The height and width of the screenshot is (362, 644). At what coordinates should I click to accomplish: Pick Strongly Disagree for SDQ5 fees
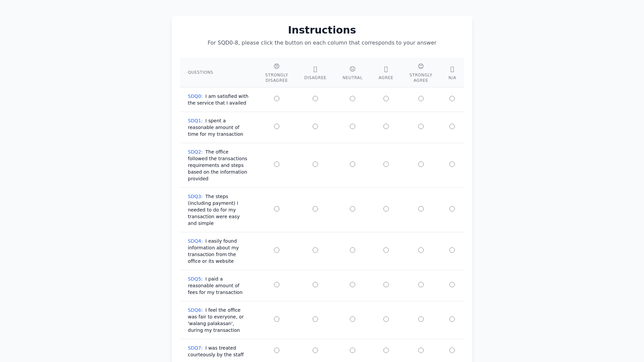click(277, 285)
